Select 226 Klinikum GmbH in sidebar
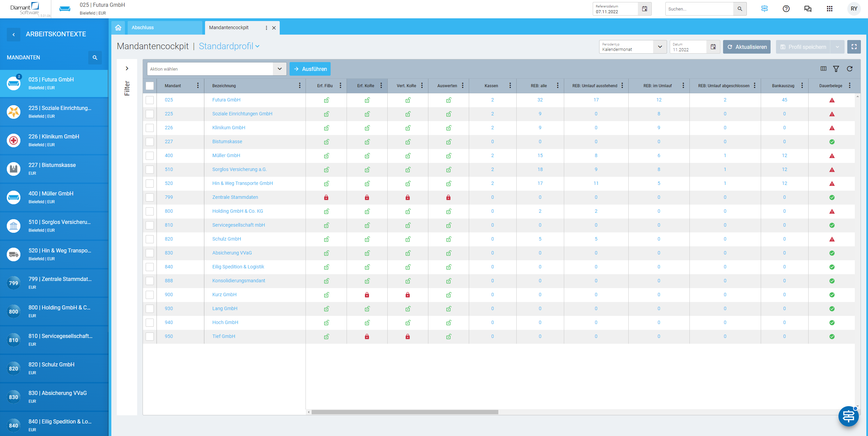This screenshot has height=436, width=868. point(54,140)
